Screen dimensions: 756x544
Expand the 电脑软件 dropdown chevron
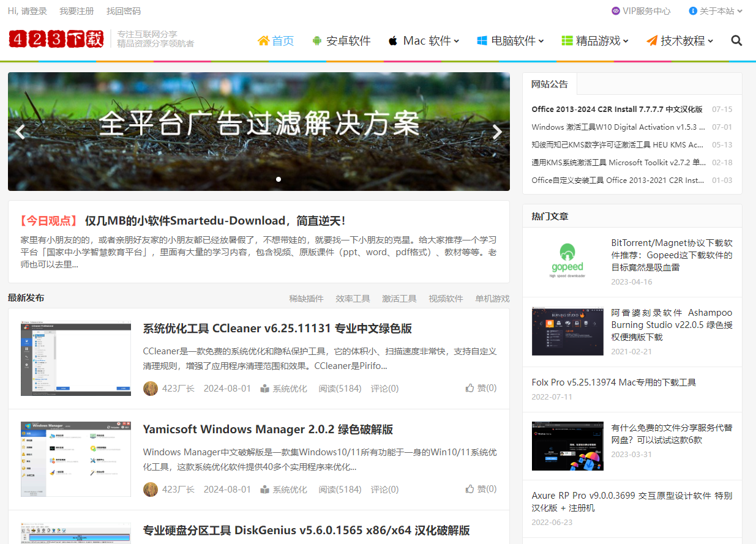pyautogui.click(x=541, y=42)
